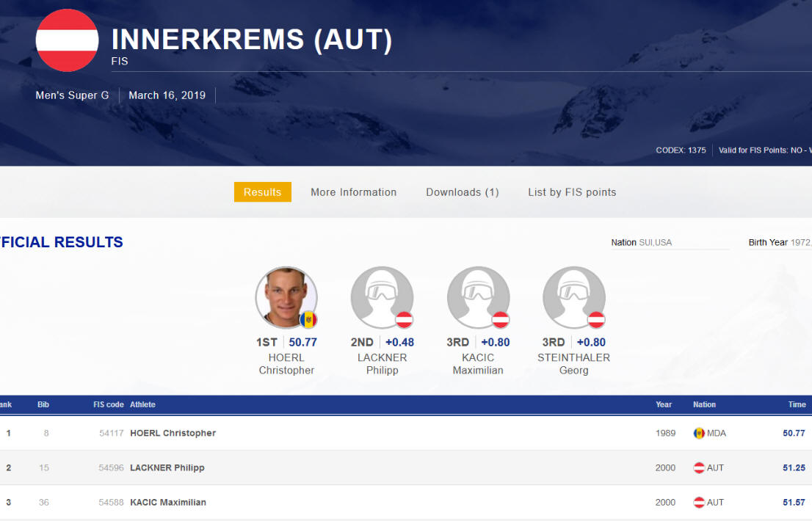The image size is (812, 521).
Task: Open Georg Steinthaler's podium avatar
Action: point(573,297)
